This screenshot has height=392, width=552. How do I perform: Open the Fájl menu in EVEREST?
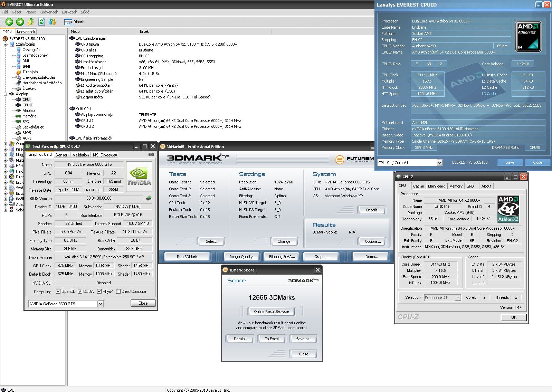pyautogui.click(x=5, y=12)
